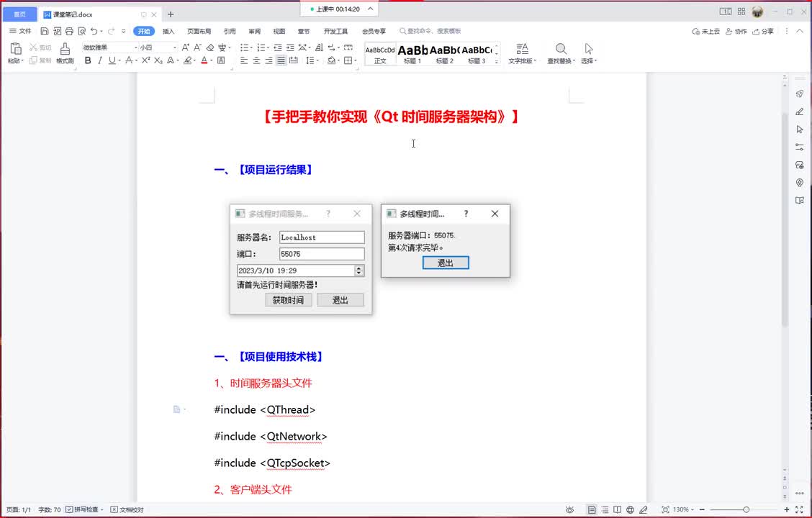Open the font name dropdown (微软雅黑)
This screenshot has width=812, height=518.
(136, 47)
